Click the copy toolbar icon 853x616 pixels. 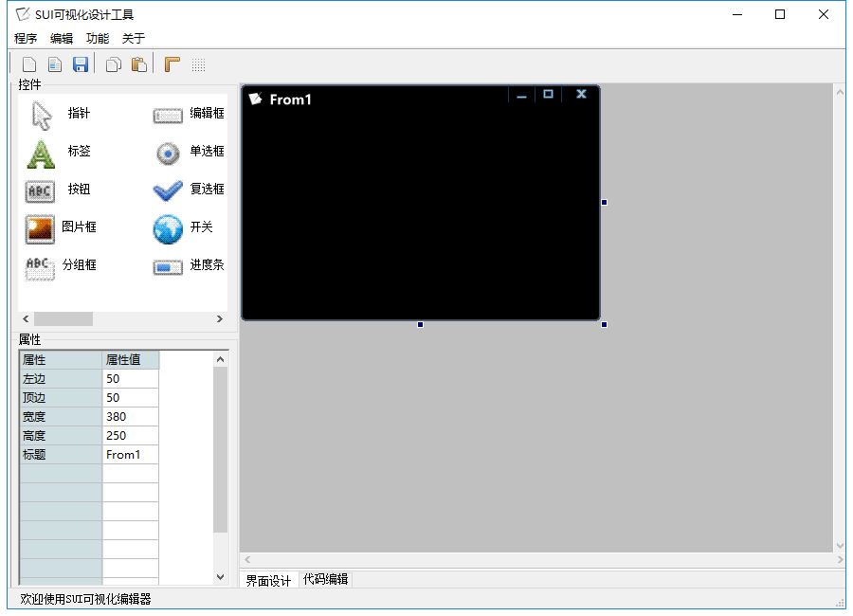113,64
